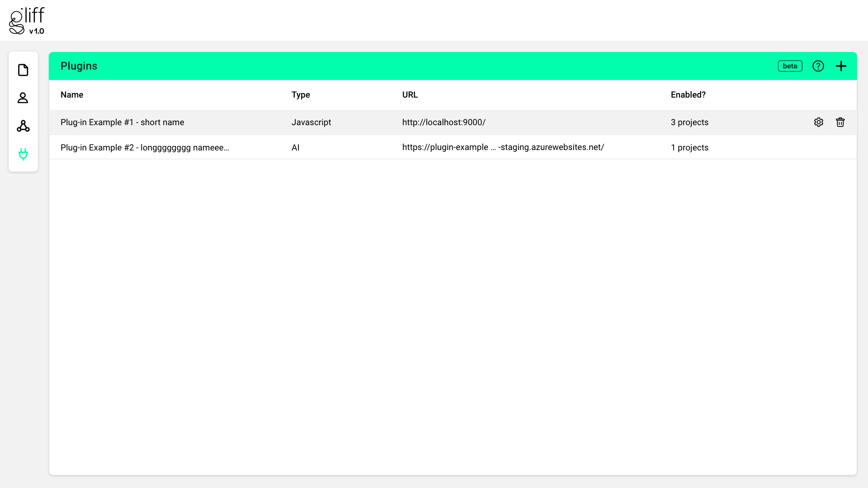Click the Type column header
This screenshot has width=868, height=488.
[301, 95]
